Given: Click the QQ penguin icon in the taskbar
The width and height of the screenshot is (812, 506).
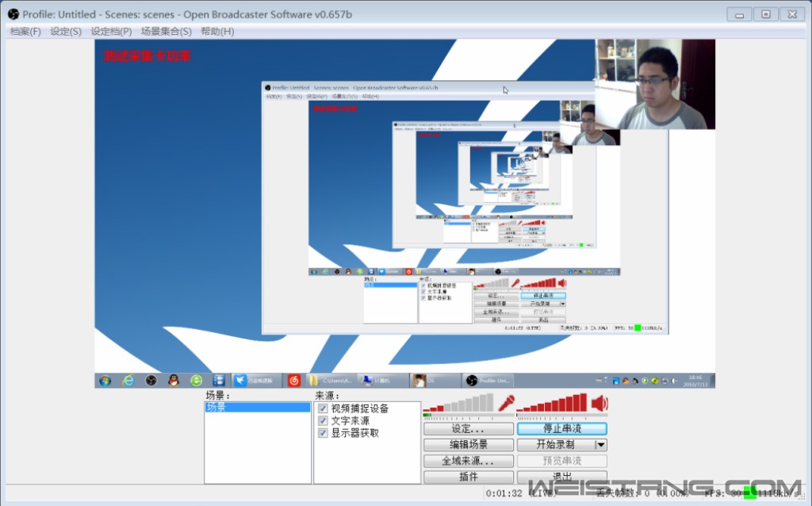Looking at the screenshot, I should [x=173, y=381].
